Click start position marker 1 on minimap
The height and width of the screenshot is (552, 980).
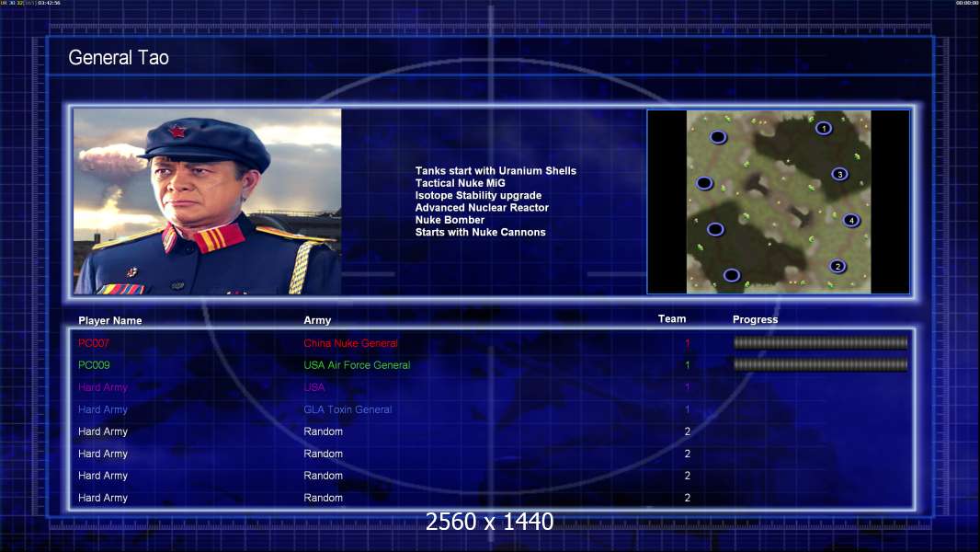point(824,128)
